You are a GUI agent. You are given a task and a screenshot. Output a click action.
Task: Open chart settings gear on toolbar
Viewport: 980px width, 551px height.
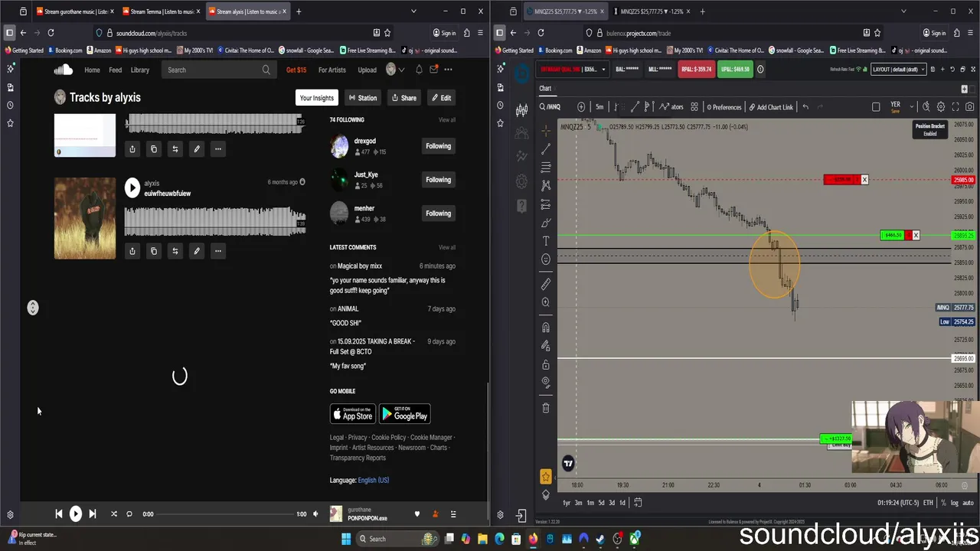(941, 107)
